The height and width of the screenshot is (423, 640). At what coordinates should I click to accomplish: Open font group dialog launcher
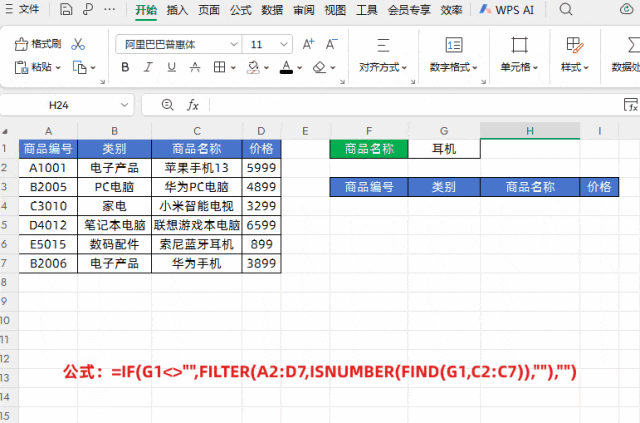click(342, 82)
